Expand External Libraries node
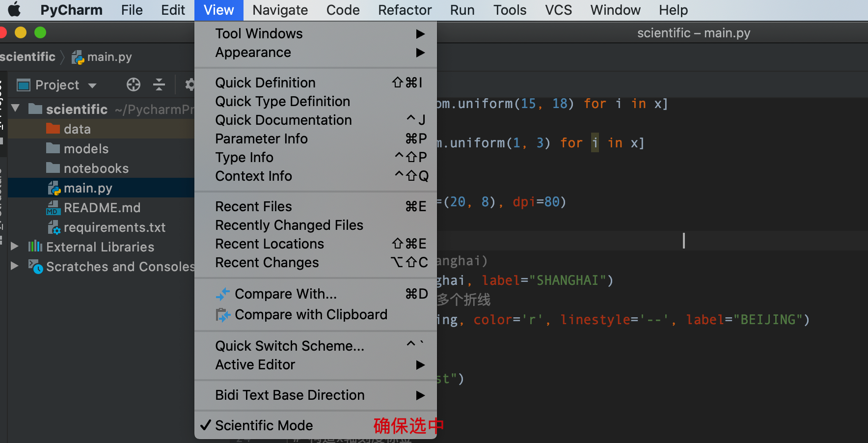868x443 pixels. tap(15, 246)
